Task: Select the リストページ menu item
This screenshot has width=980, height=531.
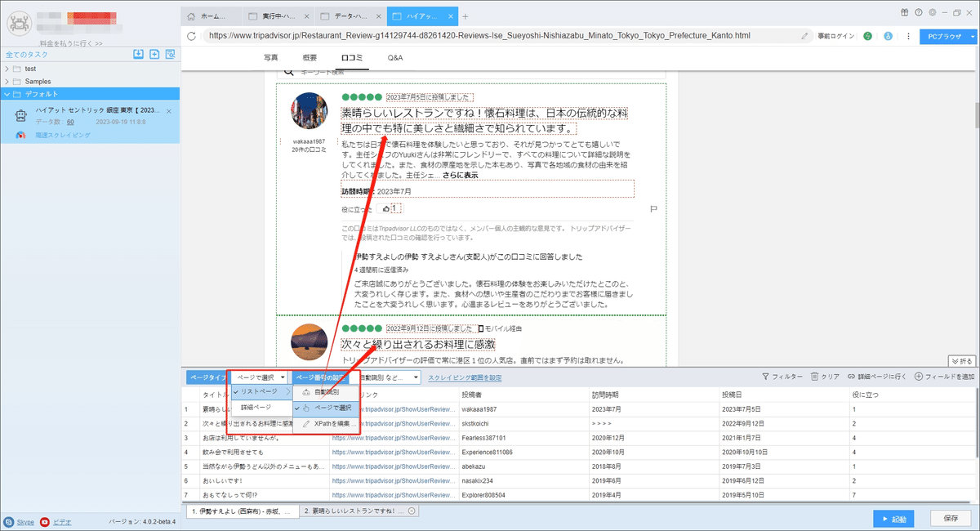Action: [x=261, y=392]
